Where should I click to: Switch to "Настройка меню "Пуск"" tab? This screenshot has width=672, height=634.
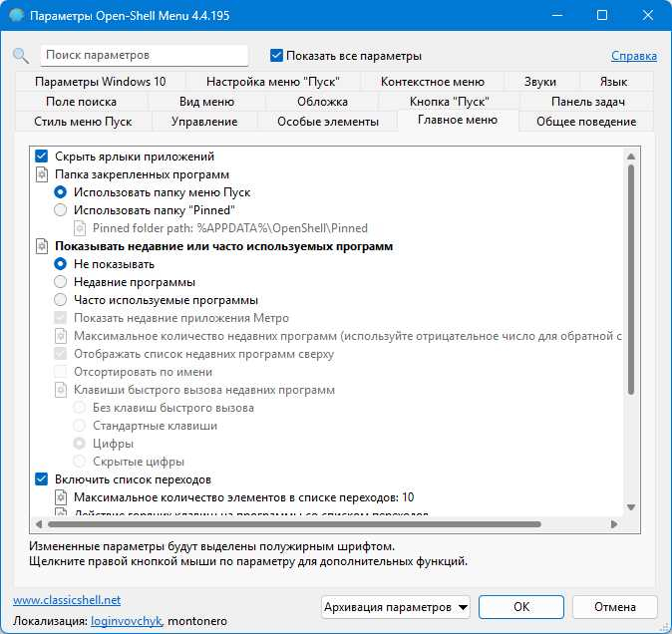click(x=273, y=82)
